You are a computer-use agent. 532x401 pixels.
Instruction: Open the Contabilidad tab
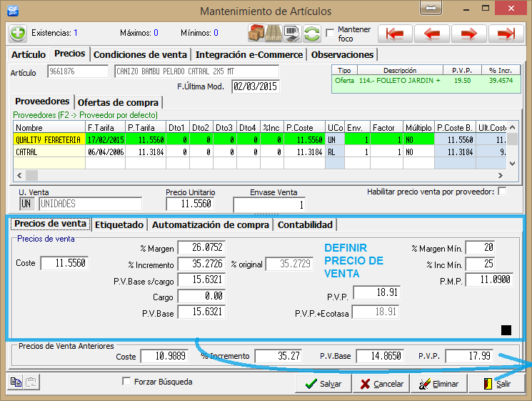pos(305,224)
